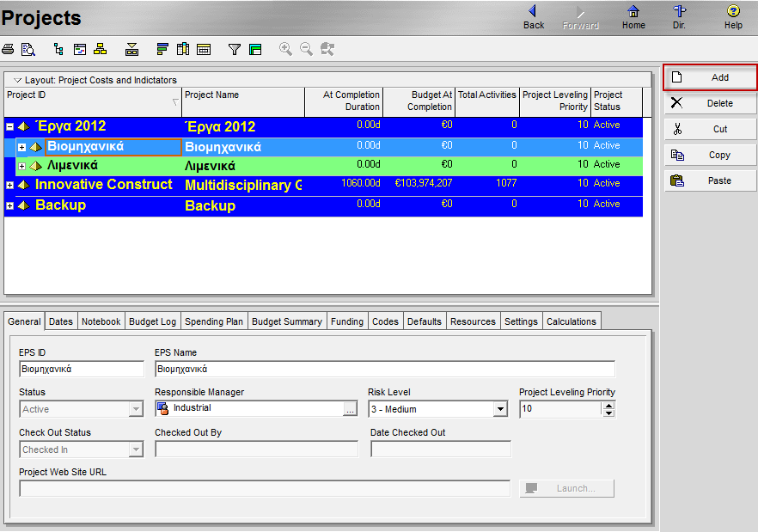Open the Columns icon in the toolbar

183,49
